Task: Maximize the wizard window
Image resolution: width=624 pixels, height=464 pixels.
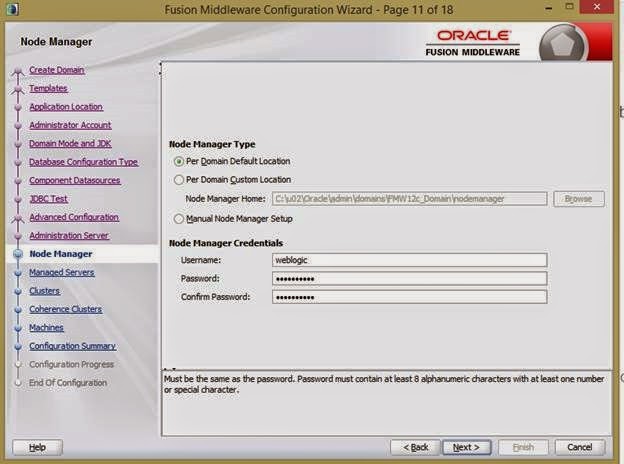Action: (569, 7)
